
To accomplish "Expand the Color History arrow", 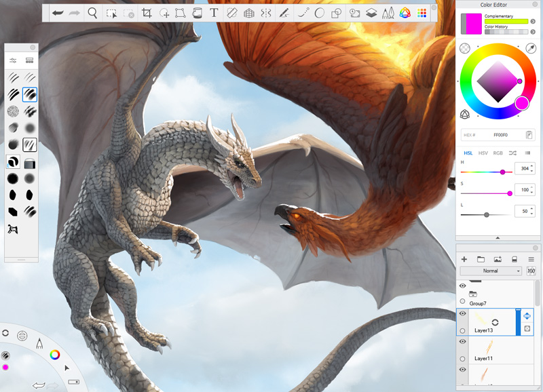I will click(533, 32).
